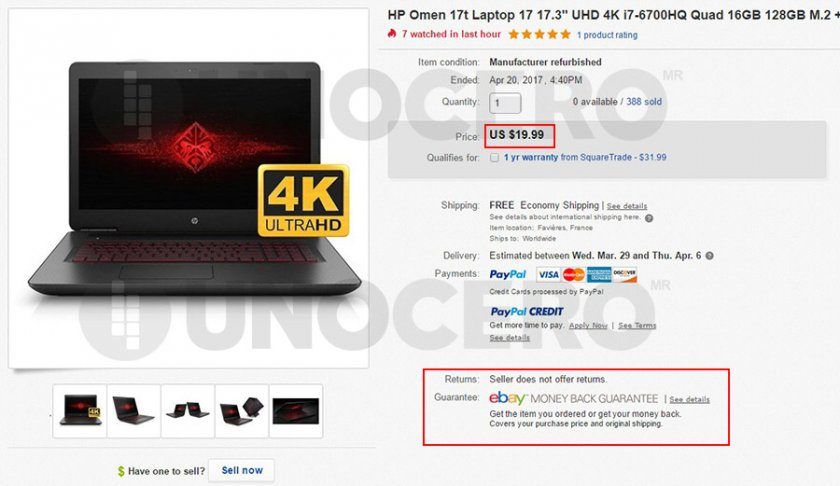This screenshot has height=486, width=840.
Task: Click the five-star rating icons
Action: pyautogui.click(x=539, y=34)
